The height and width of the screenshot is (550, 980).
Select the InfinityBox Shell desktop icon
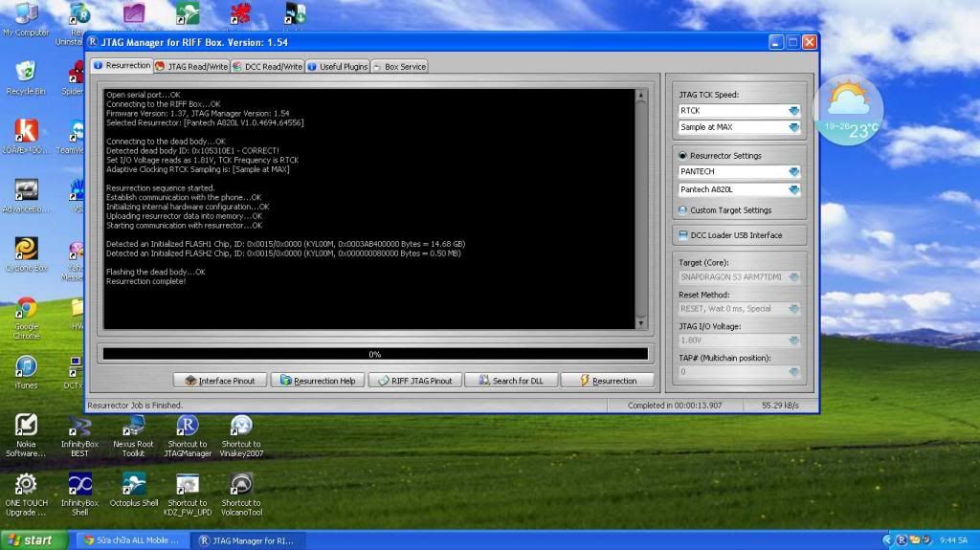[79, 494]
